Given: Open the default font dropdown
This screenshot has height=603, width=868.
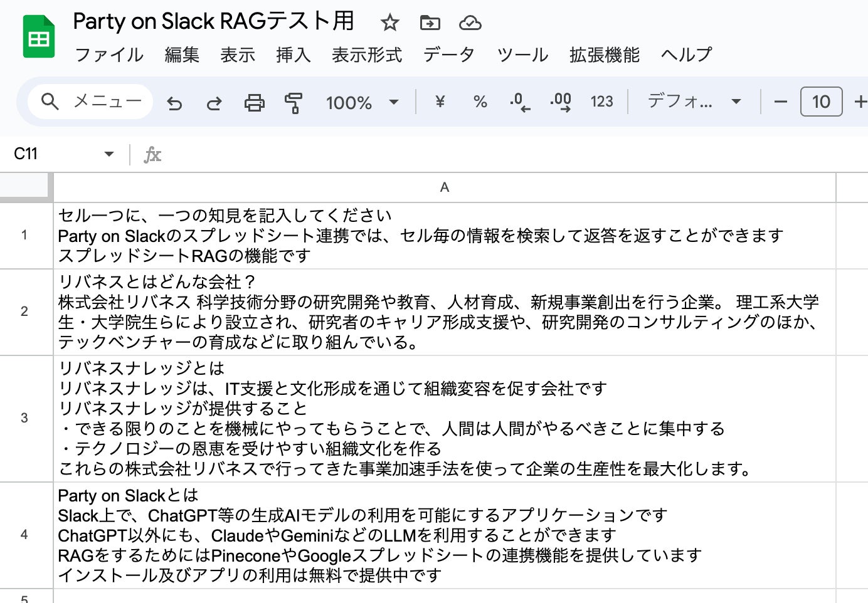Looking at the screenshot, I should click(x=694, y=102).
